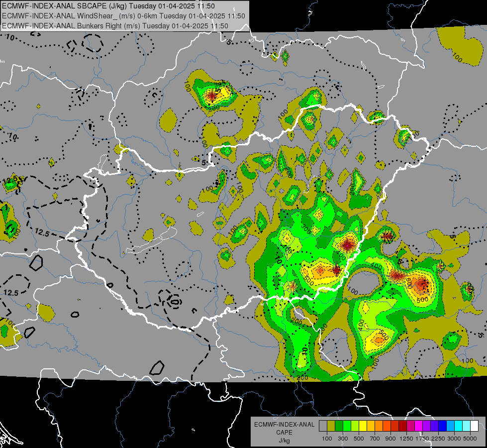Select the white legend swatch
The width and height of the screenshot is (487, 448).
(474, 426)
